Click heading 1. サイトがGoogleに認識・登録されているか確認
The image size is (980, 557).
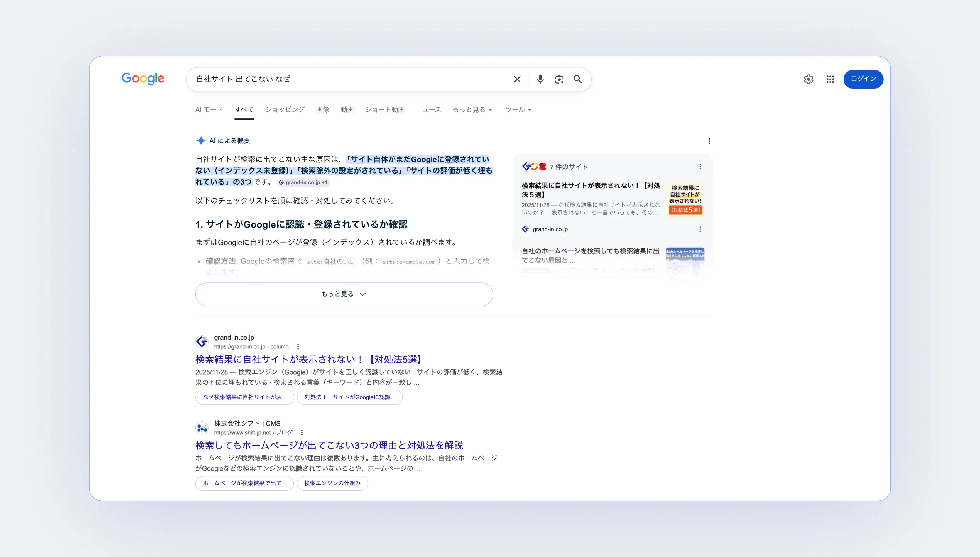(301, 224)
